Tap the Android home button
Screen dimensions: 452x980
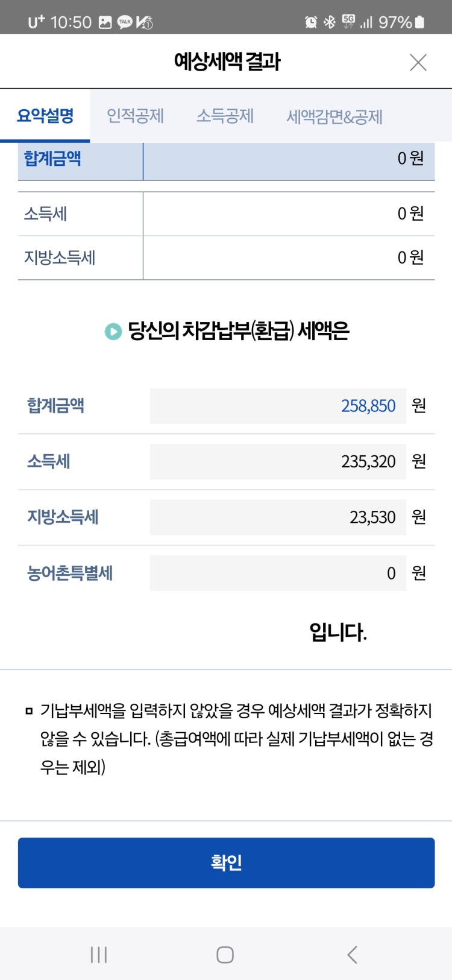tap(225, 955)
